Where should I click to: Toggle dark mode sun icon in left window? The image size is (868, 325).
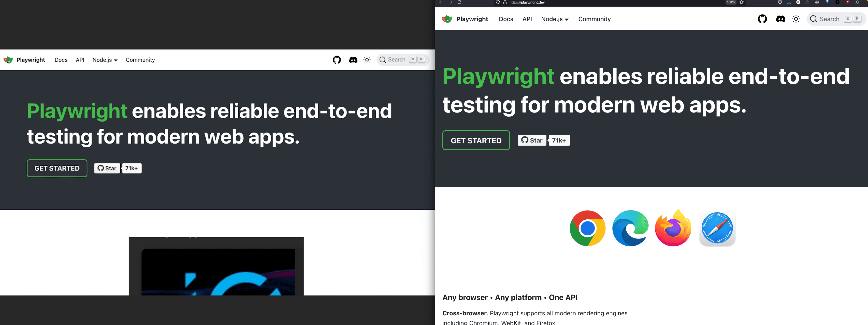[367, 60]
